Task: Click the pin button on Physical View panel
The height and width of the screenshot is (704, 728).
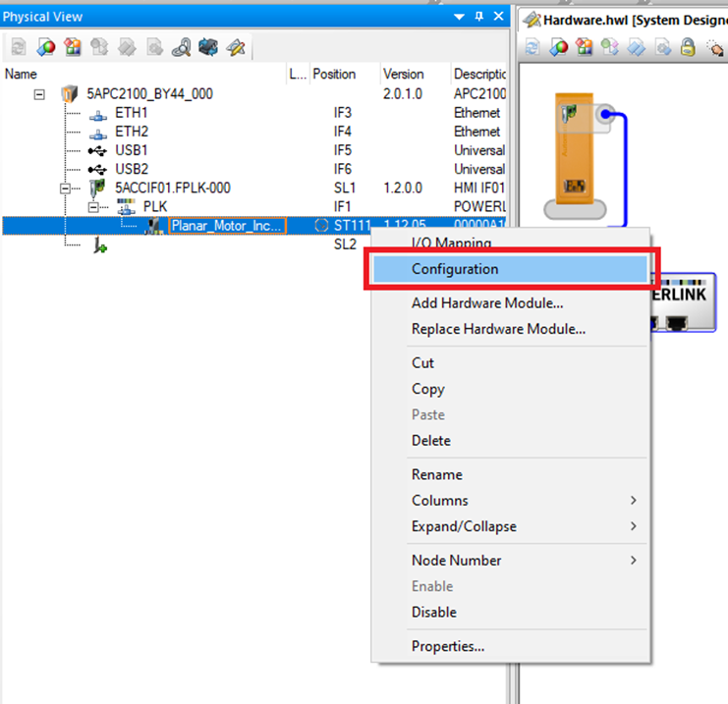Action: tap(478, 17)
